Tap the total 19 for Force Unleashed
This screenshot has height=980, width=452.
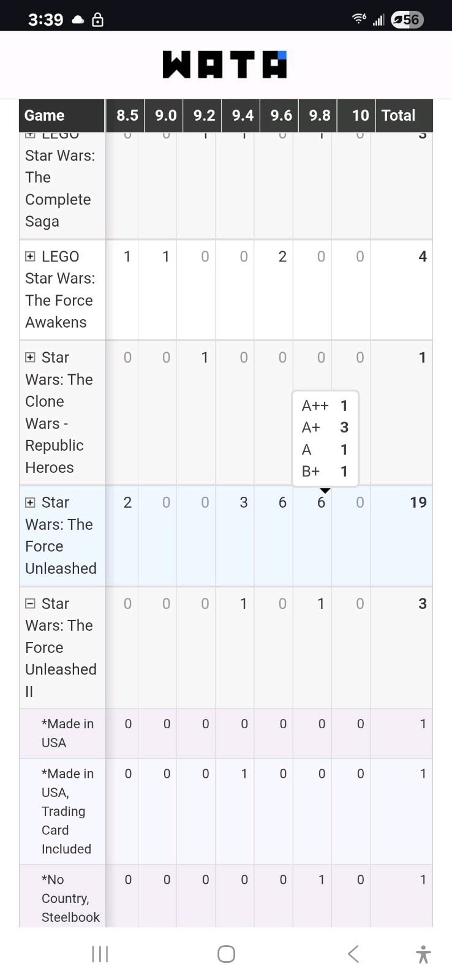tap(418, 503)
